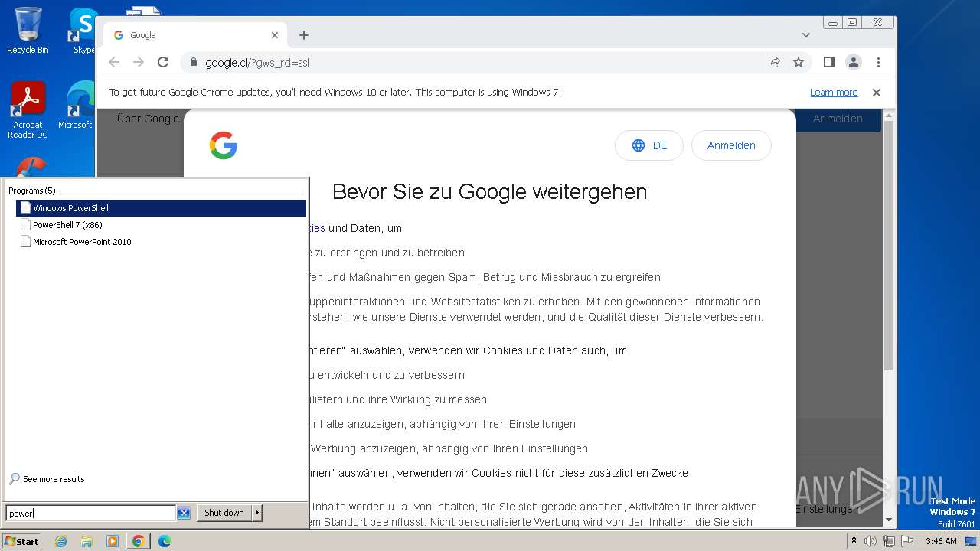Expand the tab search dropdown
Screen dimensions: 980x551
tap(806, 35)
